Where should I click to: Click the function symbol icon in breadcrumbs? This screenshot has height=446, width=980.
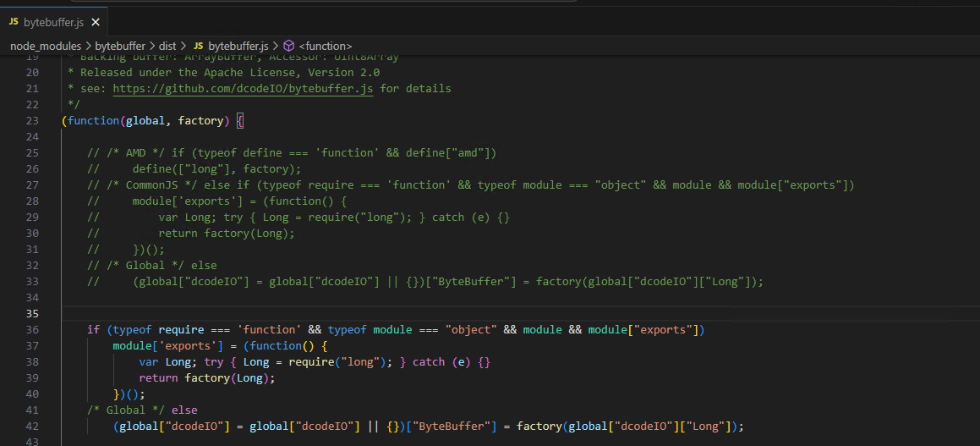pos(289,46)
